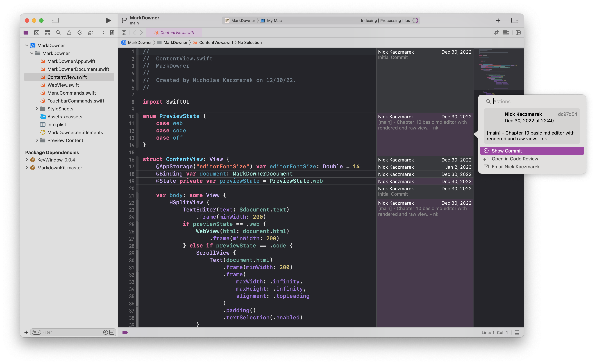Toggle source-control status filter icon
Viewport: 599px width, 364px height.
pyautogui.click(x=112, y=332)
